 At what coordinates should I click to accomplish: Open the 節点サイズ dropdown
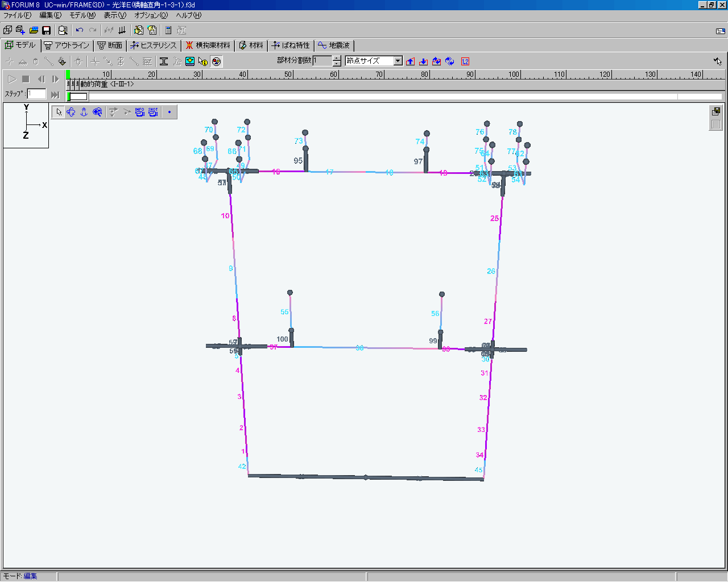398,61
